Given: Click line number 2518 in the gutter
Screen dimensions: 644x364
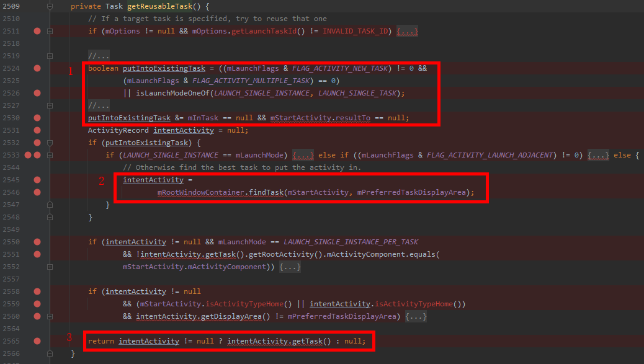Looking at the screenshot, I should click(11, 43).
